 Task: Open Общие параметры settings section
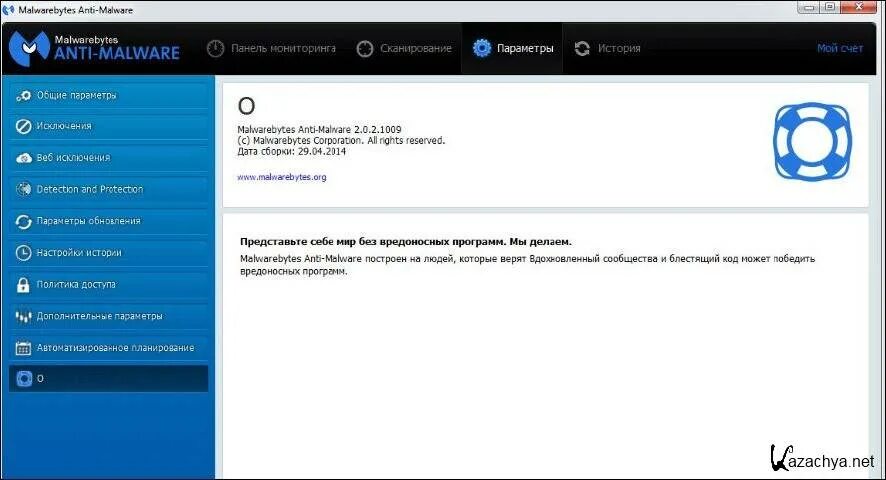coord(108,96)
